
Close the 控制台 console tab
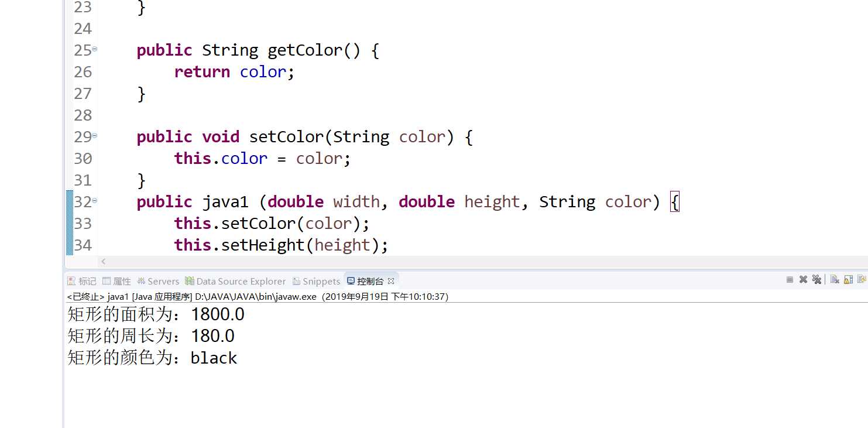pyautogui.click(x=391, y=281)
